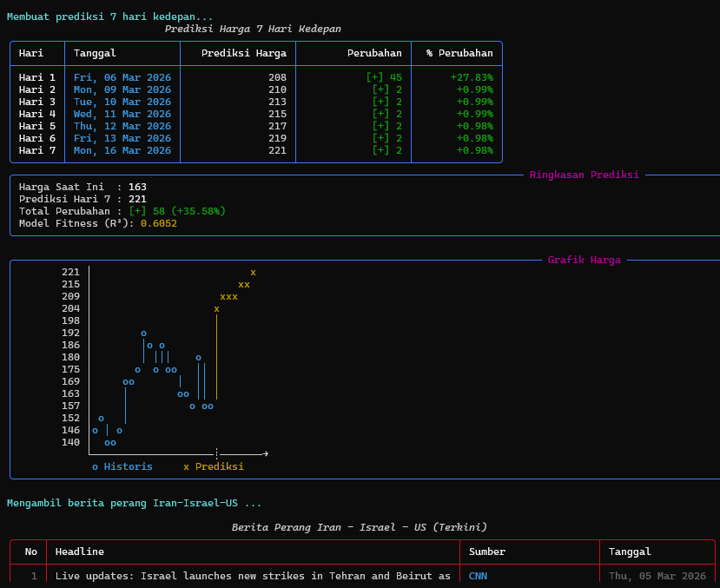Click the x-axis arrow on the price chart
Screen dimensions: 720x588
coord(265,453)
